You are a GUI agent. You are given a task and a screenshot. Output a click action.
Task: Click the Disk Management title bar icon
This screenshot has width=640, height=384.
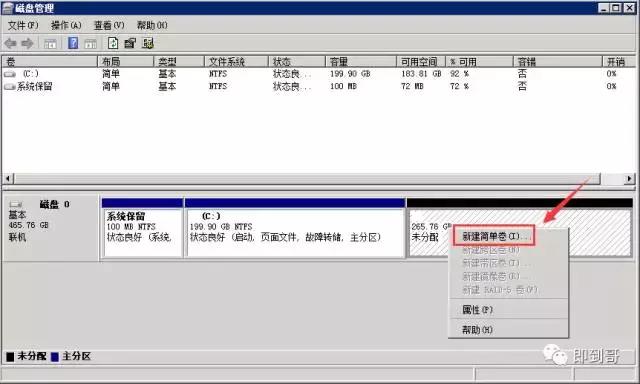tap(7, 8)
